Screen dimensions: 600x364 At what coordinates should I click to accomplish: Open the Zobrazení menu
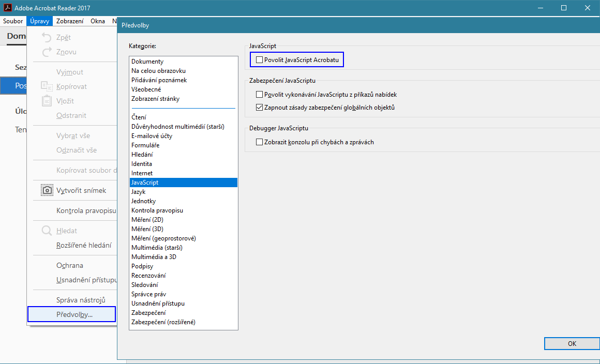click(70, 21)
